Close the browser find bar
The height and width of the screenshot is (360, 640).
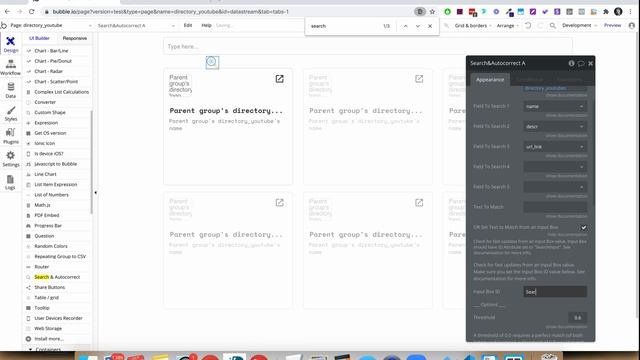tap(430, 26)
